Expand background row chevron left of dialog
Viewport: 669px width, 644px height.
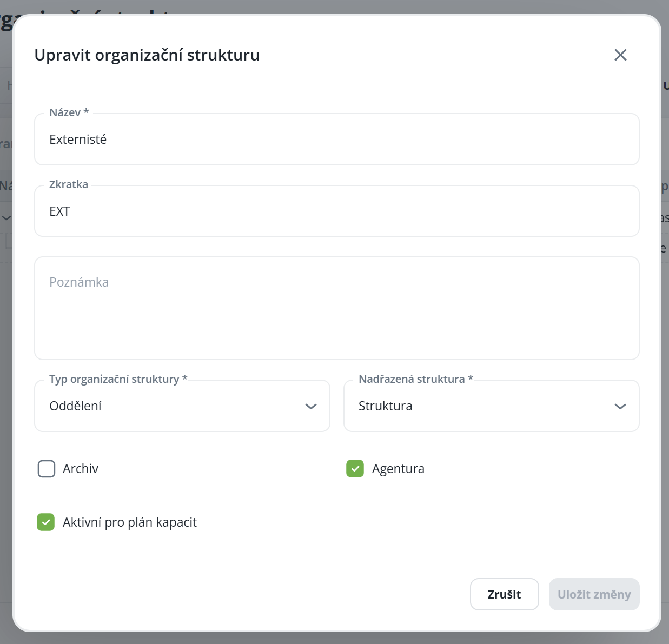pyautogui.click(x=6, y=218)
